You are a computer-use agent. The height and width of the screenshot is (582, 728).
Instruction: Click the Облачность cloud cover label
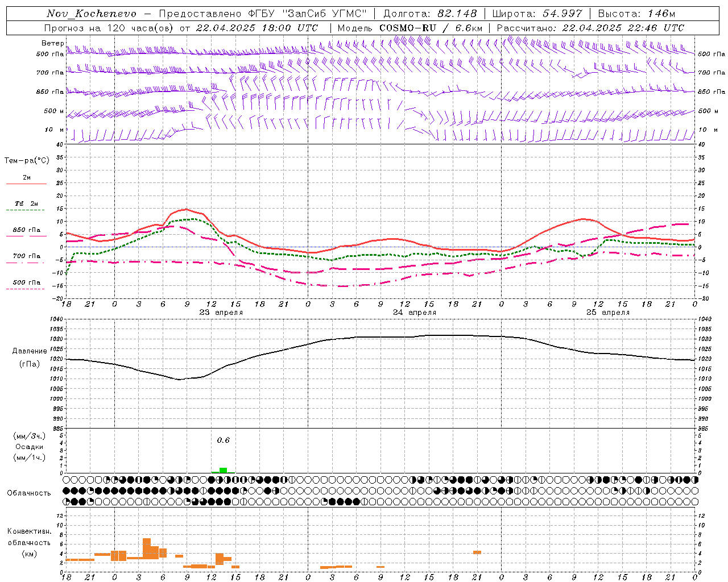(29, 493)
